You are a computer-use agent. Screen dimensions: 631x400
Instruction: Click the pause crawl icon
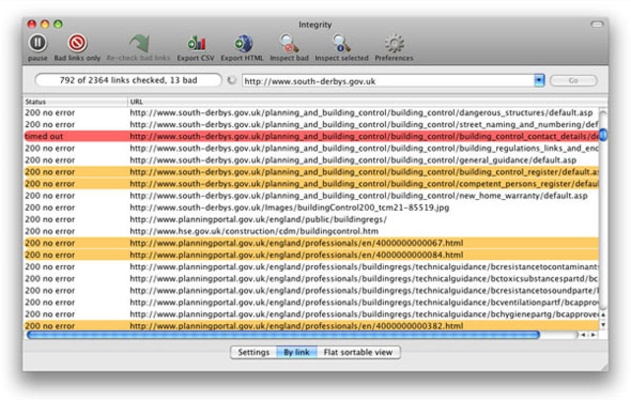point(38,43)
